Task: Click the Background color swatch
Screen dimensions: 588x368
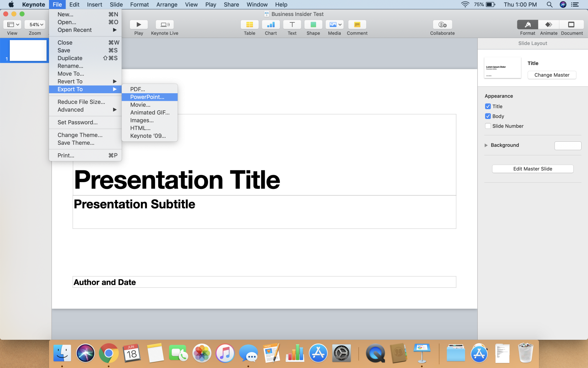Action: tap(567, 146)
